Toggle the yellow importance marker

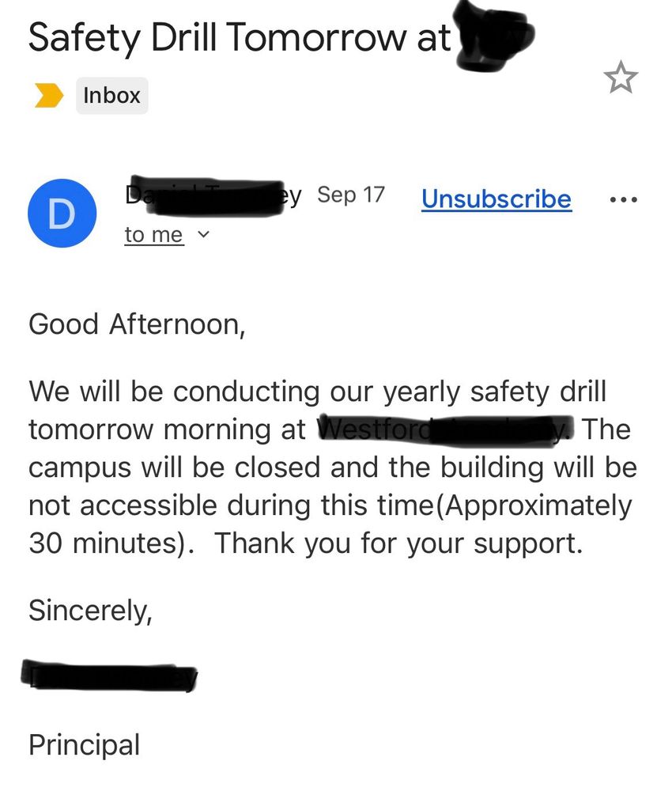[x=48, y=96]
